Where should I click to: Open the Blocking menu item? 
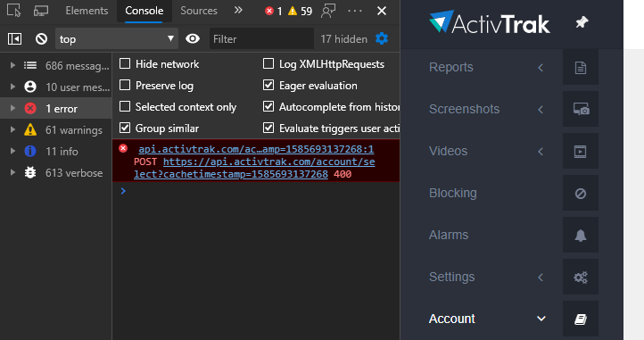[x=452, y=193]
